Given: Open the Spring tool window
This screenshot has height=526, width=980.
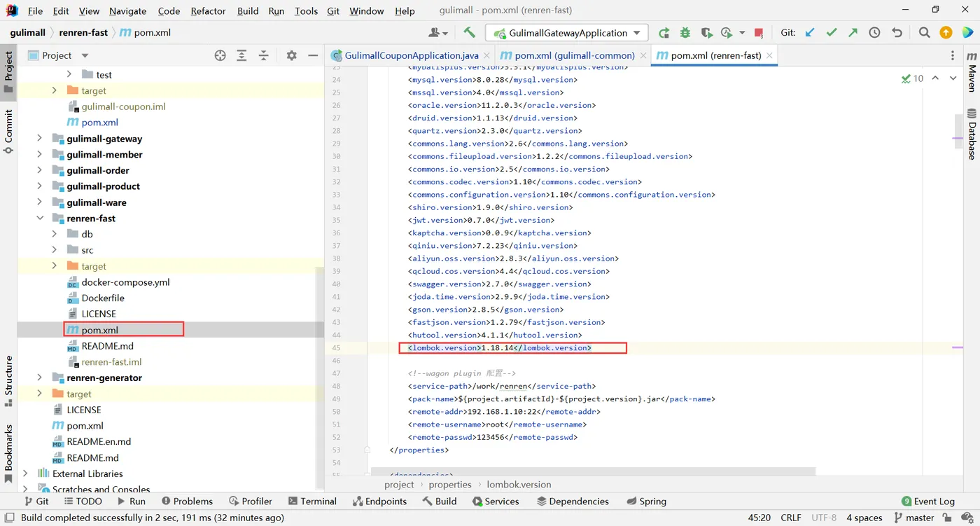Looking at the screenshot, I should pos(646,501).
